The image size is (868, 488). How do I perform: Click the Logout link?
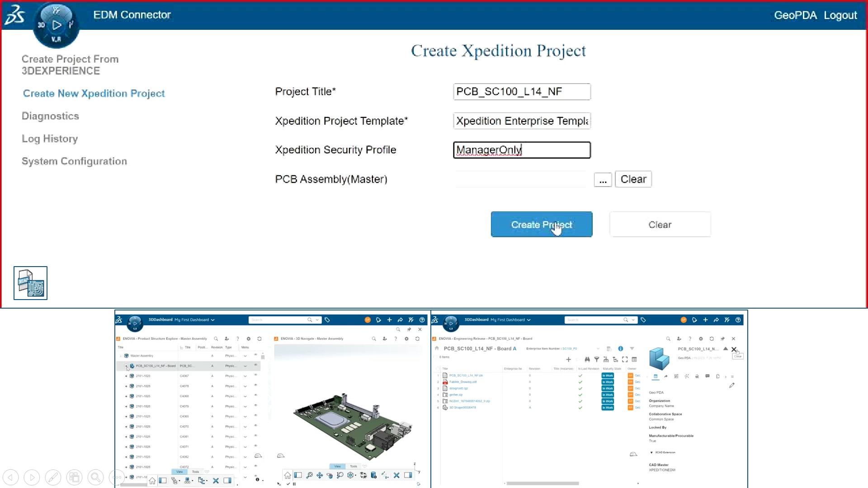click(840, 15)
